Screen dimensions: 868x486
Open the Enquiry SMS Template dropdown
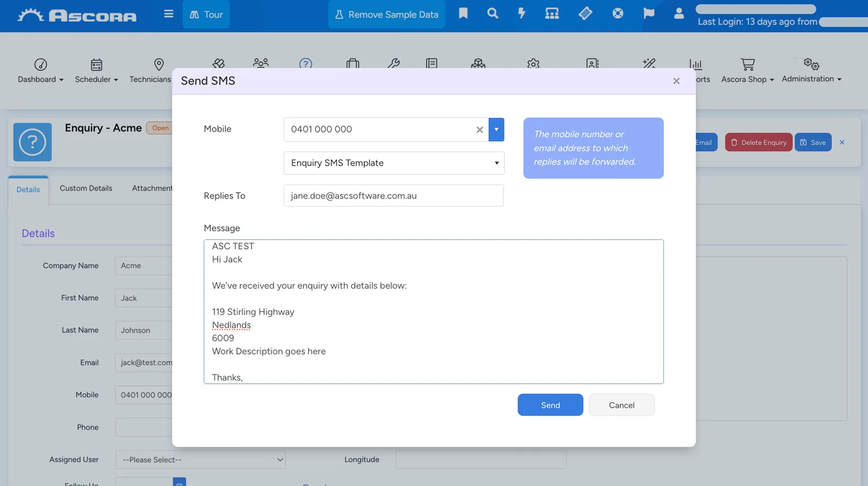coord(394,163)
